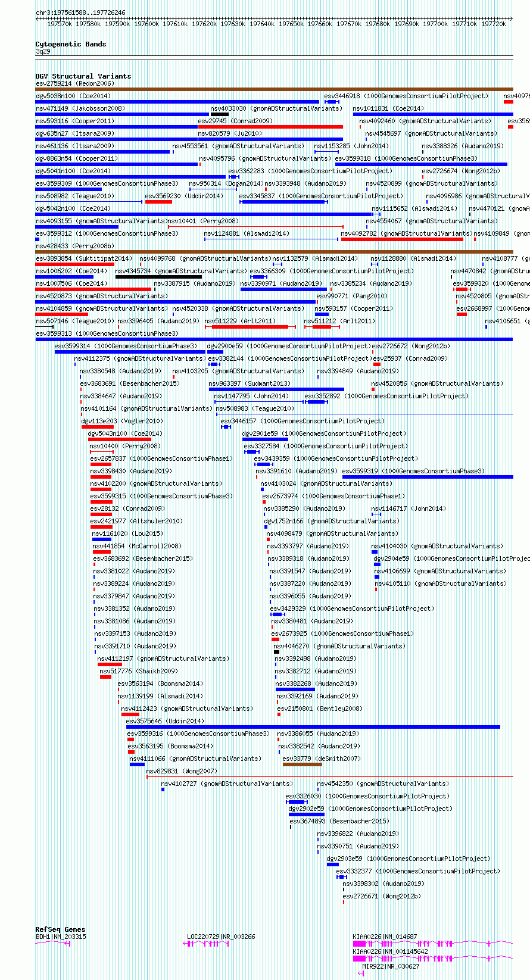Open the BDH1|NM_203315 gene label

point(61,937)
